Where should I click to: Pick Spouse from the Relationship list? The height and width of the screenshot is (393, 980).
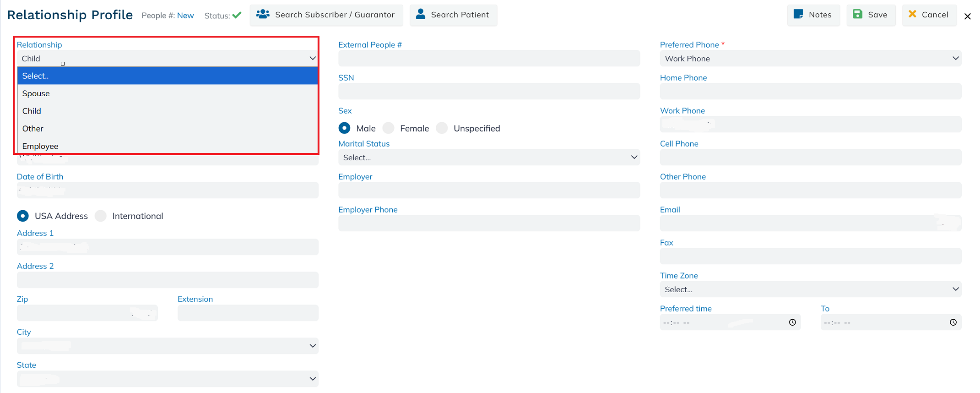pyautogui.click(x=36, y=93)
